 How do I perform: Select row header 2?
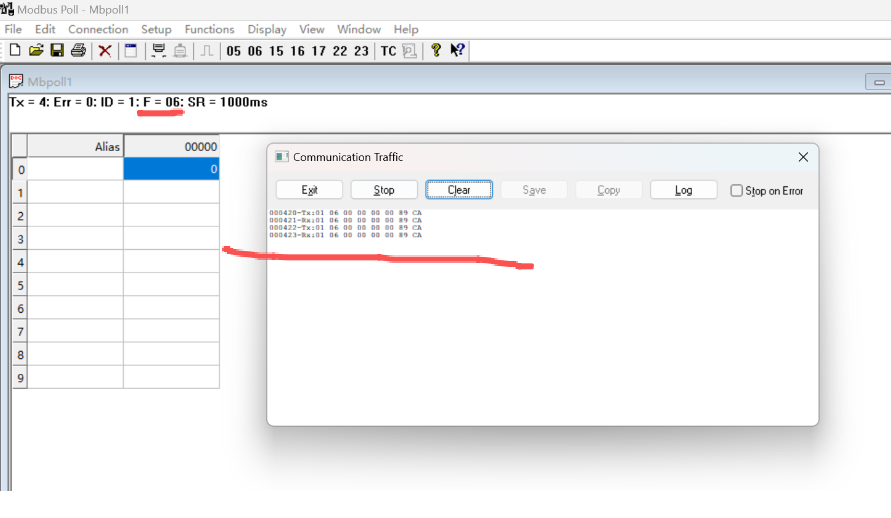pyautogui.click(x=20, y=216)
